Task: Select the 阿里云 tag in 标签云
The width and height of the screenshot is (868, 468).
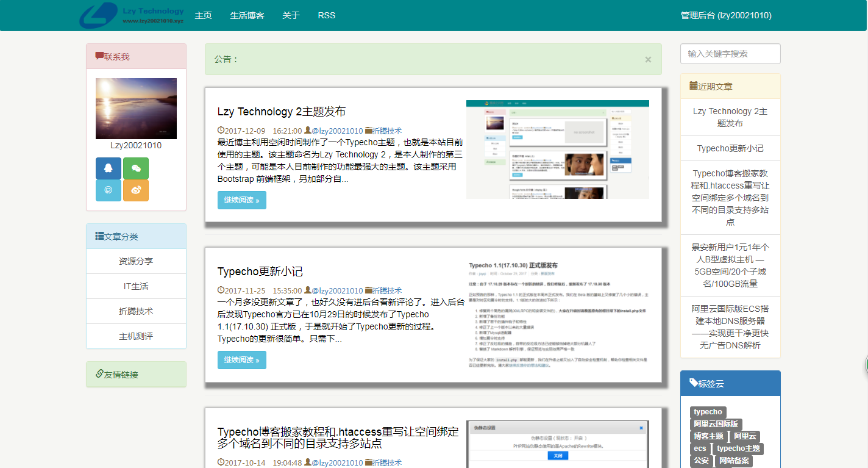Action: tap(745, 436)
